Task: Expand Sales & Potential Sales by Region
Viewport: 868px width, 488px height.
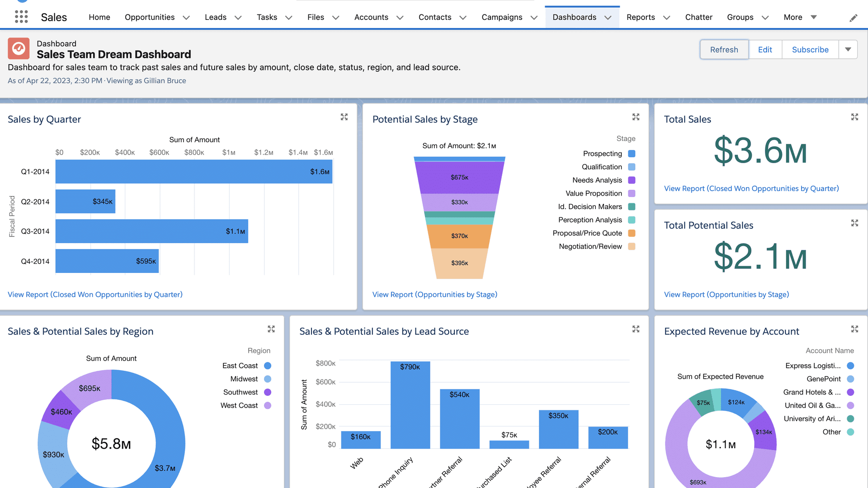Action: (271, 329)
